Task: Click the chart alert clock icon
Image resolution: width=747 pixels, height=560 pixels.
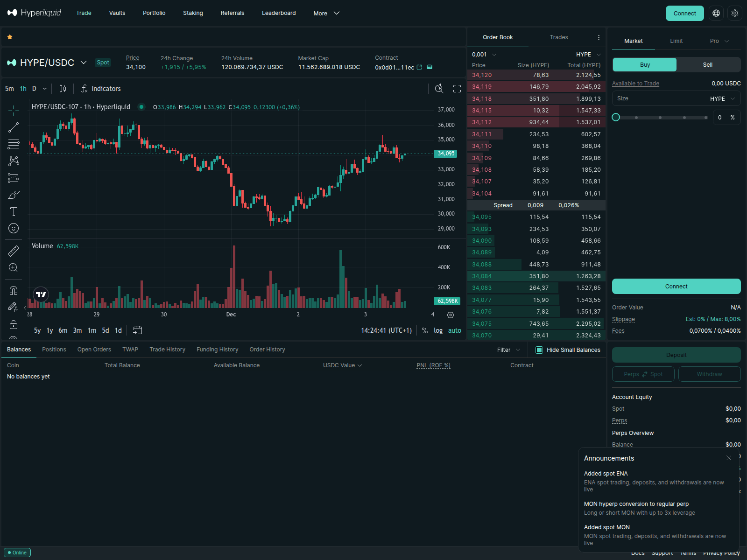Action: coord(439,89)
